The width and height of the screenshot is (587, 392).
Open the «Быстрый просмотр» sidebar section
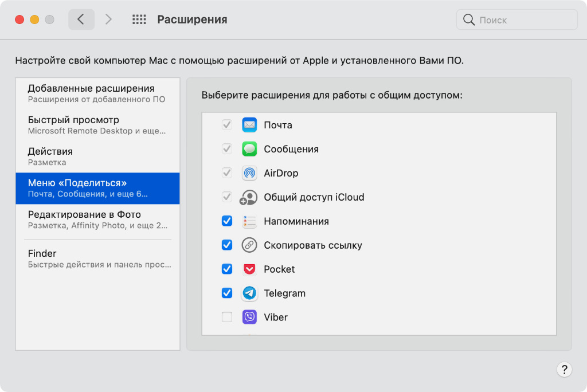point(97,125)
